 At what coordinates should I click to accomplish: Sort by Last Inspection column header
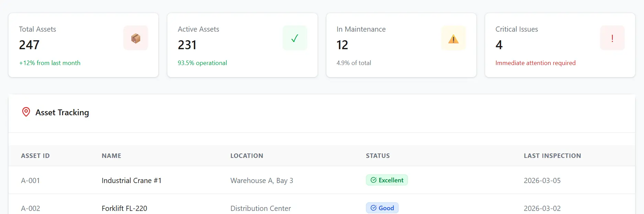point(552,156)
